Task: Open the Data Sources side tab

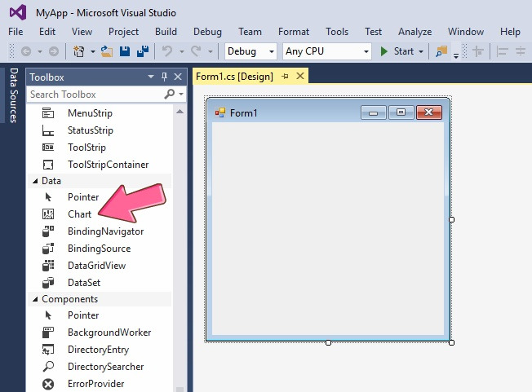Action: point(13,95)
